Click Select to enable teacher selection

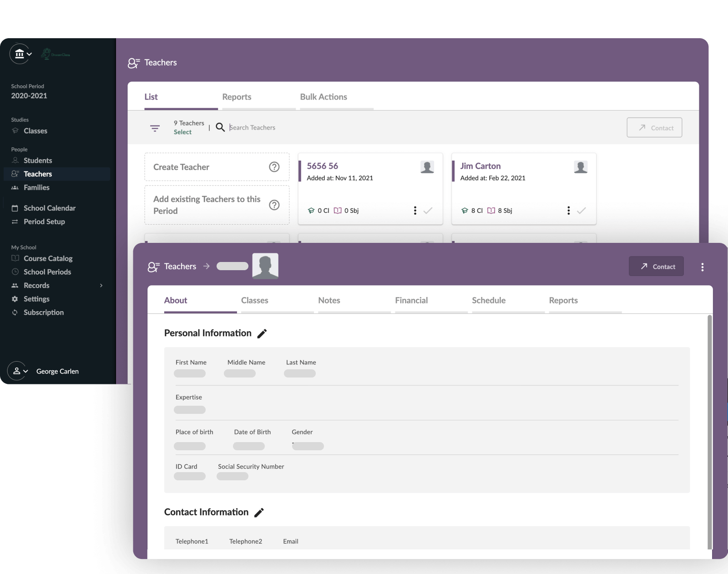(182, 132)
